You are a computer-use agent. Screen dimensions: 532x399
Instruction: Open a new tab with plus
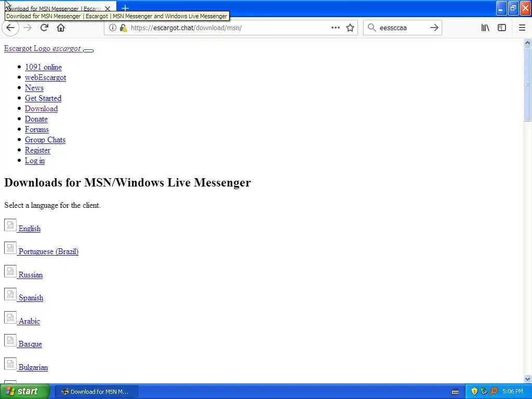125,8
